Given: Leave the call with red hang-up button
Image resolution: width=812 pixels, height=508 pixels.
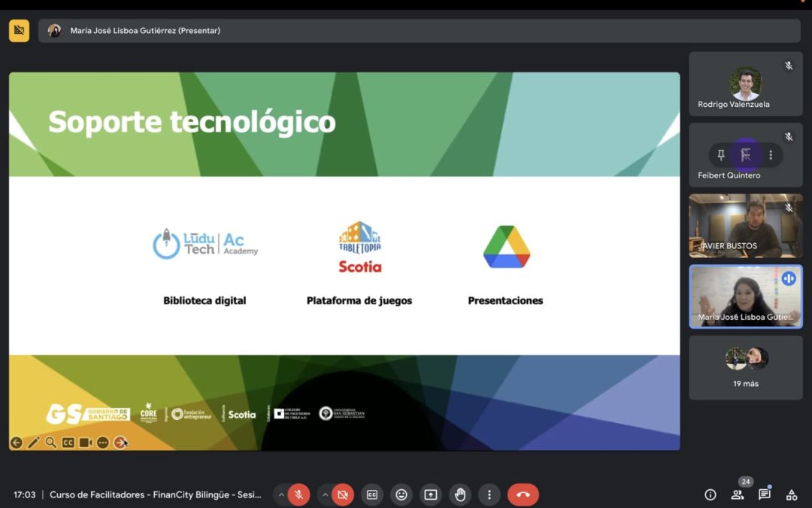Looking at the screenshot, I should pos(523,494).
